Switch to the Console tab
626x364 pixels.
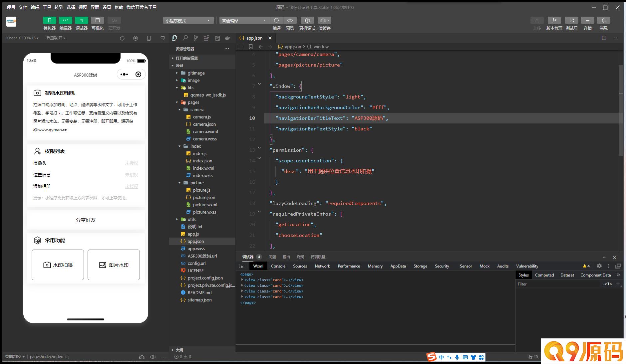click(278, 266)
